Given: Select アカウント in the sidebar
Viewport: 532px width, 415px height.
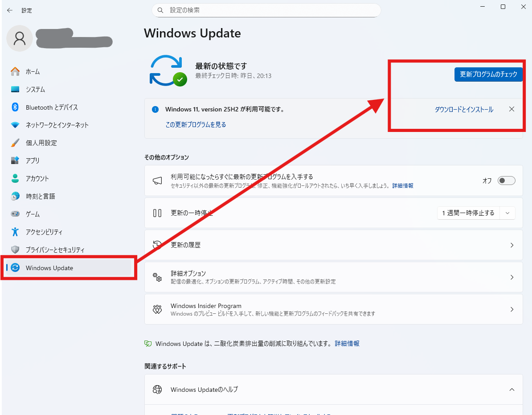Looking at the screenshot, I should click(37, 178).
